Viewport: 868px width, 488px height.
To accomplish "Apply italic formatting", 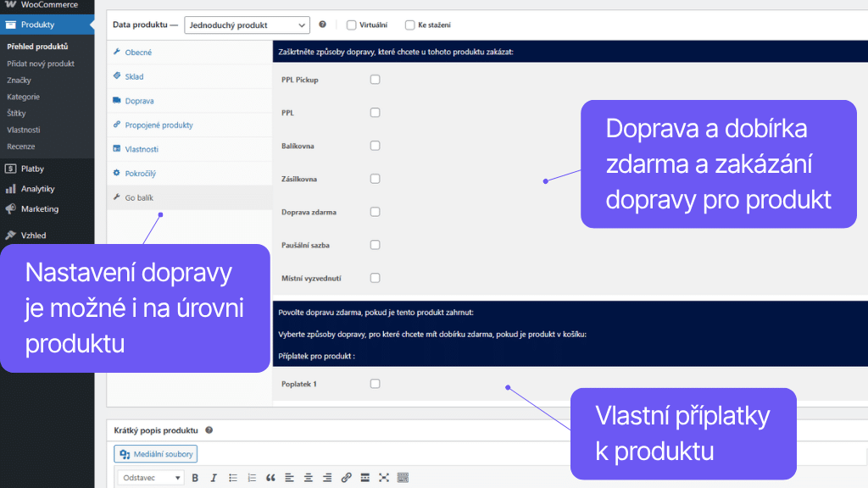I will pyautogui.click(x=214, y=477).
